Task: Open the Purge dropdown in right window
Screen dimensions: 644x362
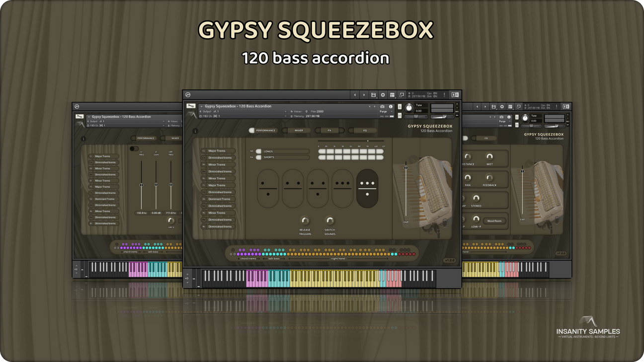Action: click(x=504, y=121)
